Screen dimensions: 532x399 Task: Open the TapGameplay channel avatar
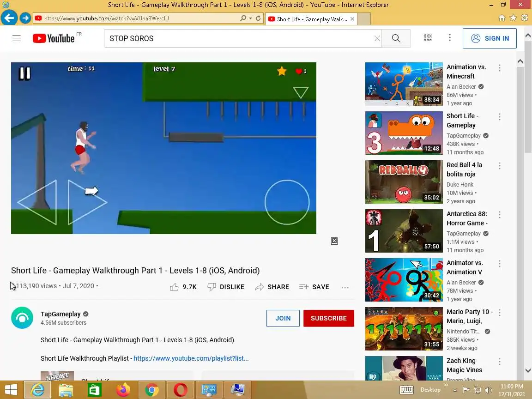pos(22,318)
